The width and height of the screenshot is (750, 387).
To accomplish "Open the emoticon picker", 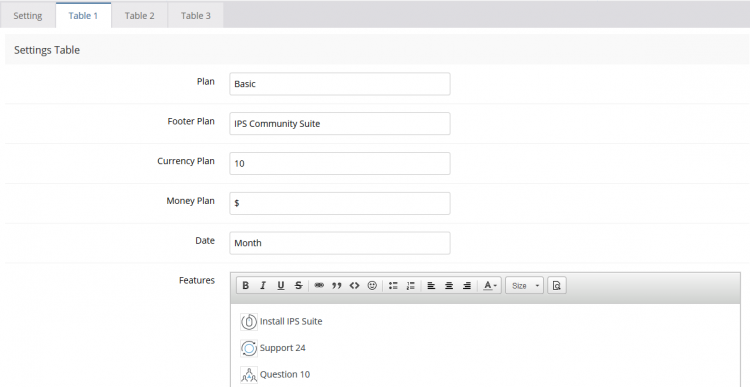I will (372, 286).
